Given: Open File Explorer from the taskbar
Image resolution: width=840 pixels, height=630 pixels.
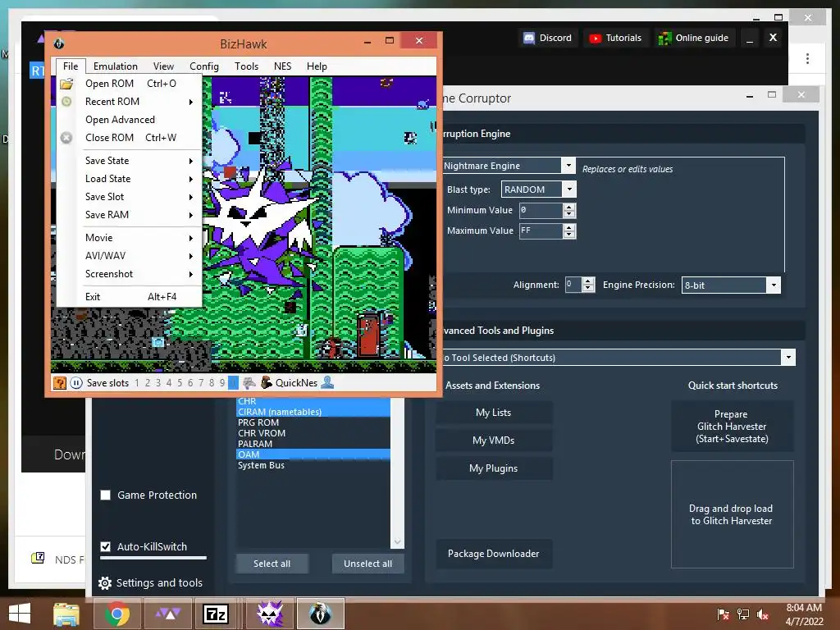Looking at the screenshot, I should [x=66, y=614].
